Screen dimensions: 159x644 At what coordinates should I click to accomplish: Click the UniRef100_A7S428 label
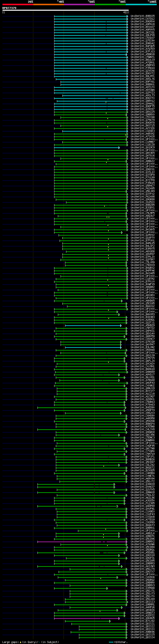(143, 137)
